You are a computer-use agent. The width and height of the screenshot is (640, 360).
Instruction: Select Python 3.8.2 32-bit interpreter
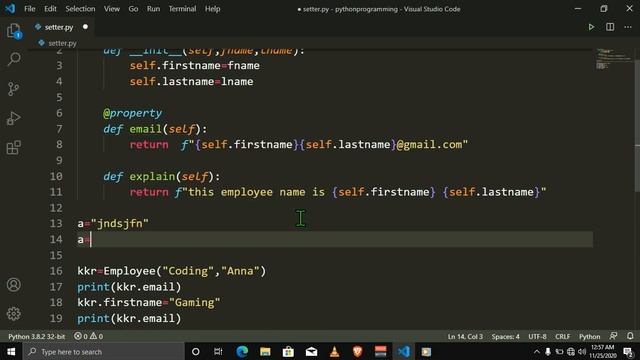click(x=36, y=336)
